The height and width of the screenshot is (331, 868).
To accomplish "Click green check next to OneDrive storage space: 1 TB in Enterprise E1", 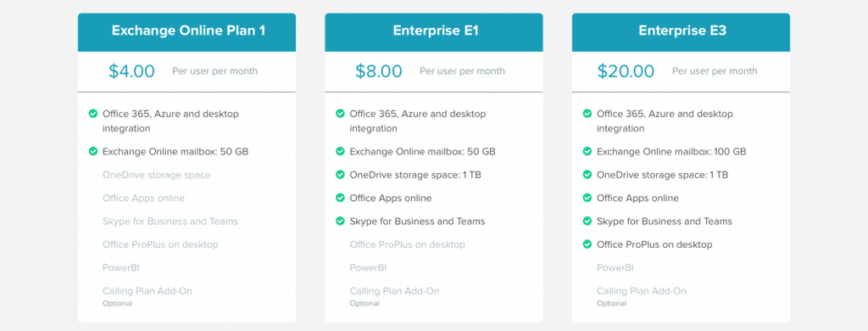I will click(341, 175).
